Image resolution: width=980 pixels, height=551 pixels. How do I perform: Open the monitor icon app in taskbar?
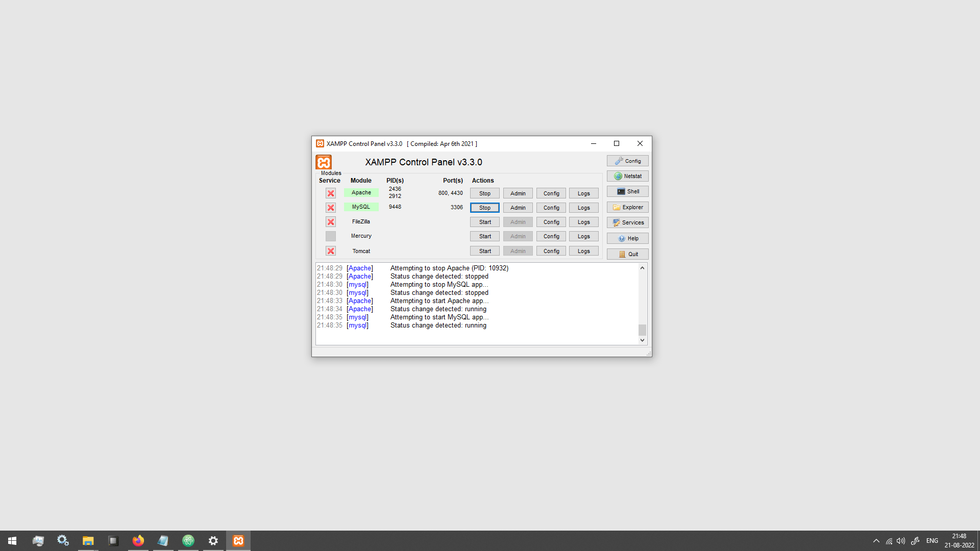coord(38,541)
